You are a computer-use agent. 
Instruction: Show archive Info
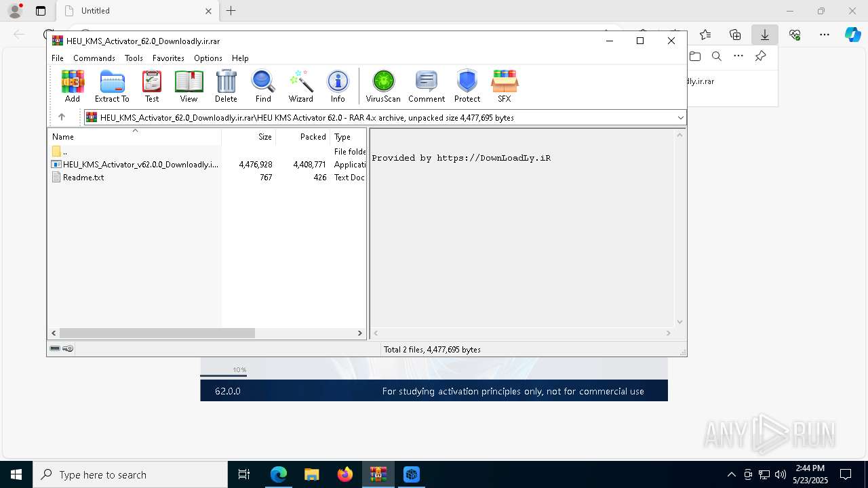pyautogui.click(x=338, y=86)
